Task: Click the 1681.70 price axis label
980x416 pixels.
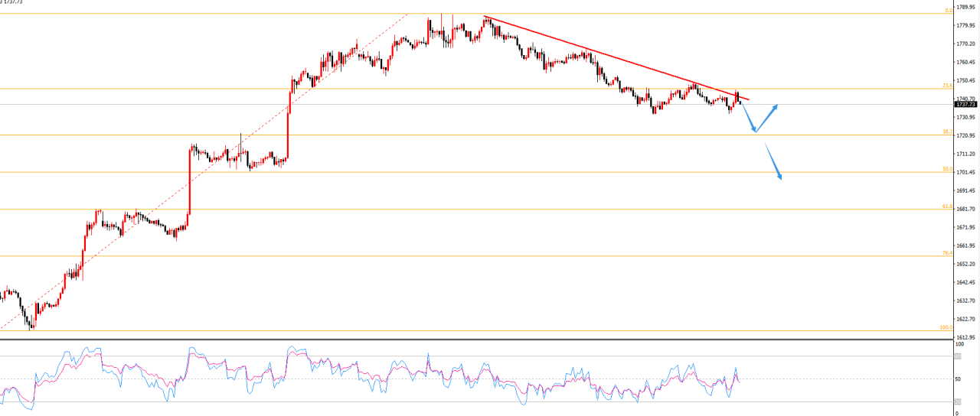Action: coord(967,209)
